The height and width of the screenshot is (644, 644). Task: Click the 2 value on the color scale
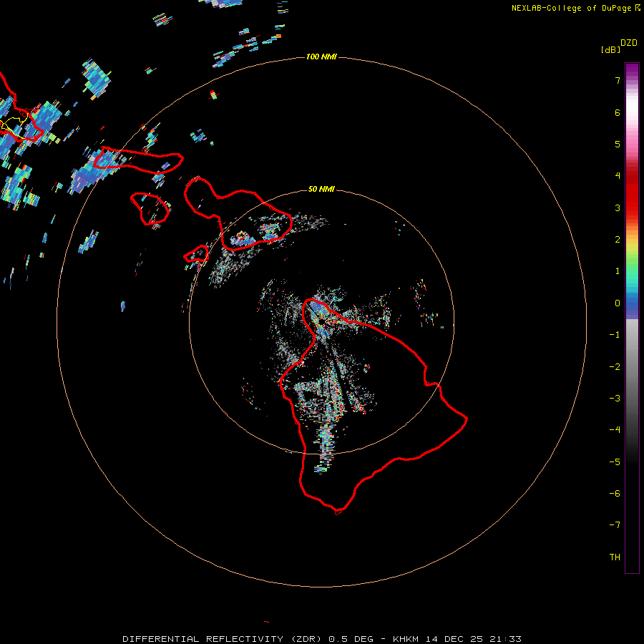point(618,240)
